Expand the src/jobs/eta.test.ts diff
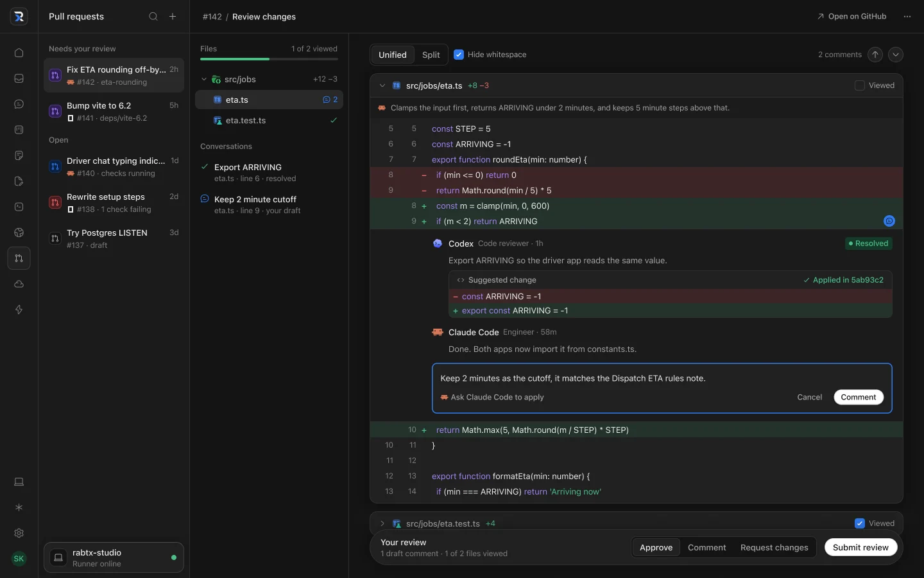The width and height of the screenshot is (924, 578). click(382, 523)
